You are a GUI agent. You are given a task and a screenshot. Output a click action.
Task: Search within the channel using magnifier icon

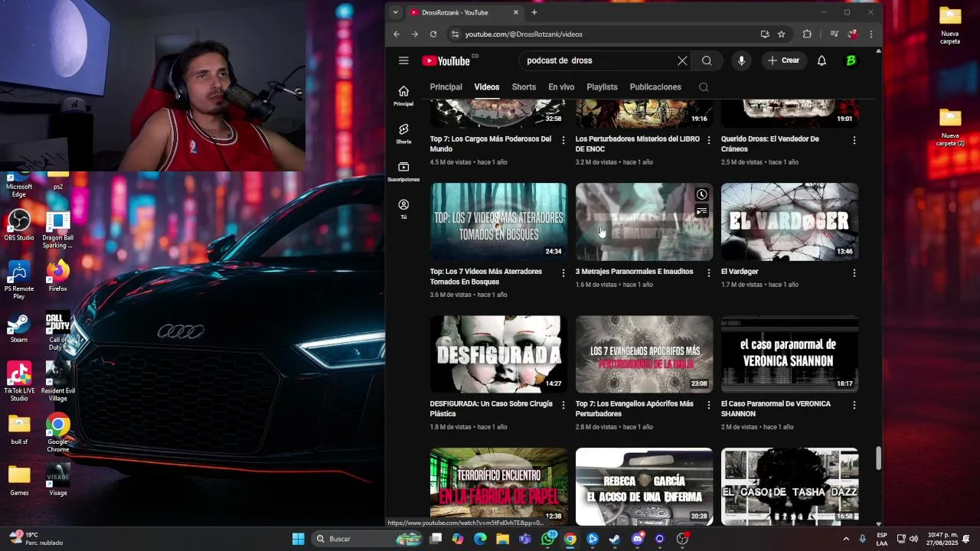[704, 87]
